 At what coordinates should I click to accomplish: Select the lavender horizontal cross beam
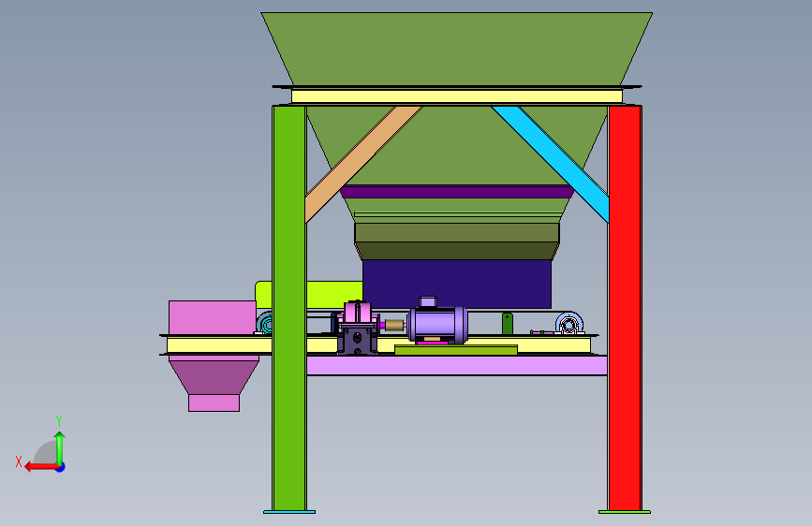click(457, 365)
